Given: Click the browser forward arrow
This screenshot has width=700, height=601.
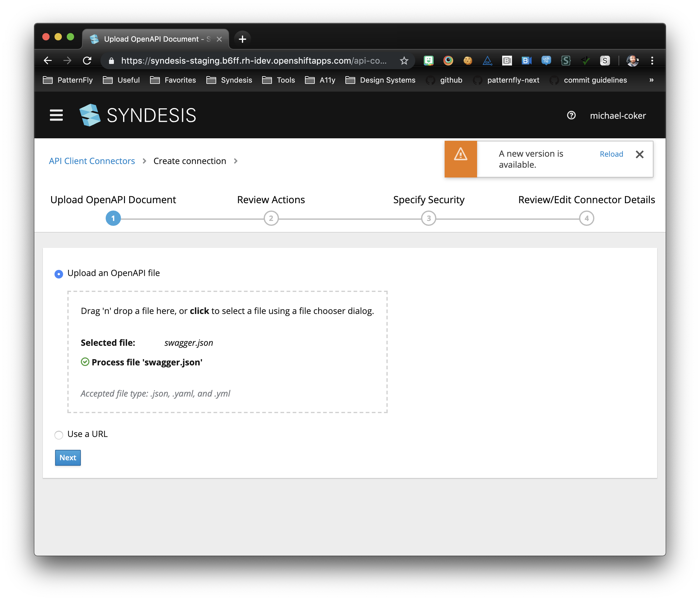Looking at the screenshot, I should click(x=67, y=61).
